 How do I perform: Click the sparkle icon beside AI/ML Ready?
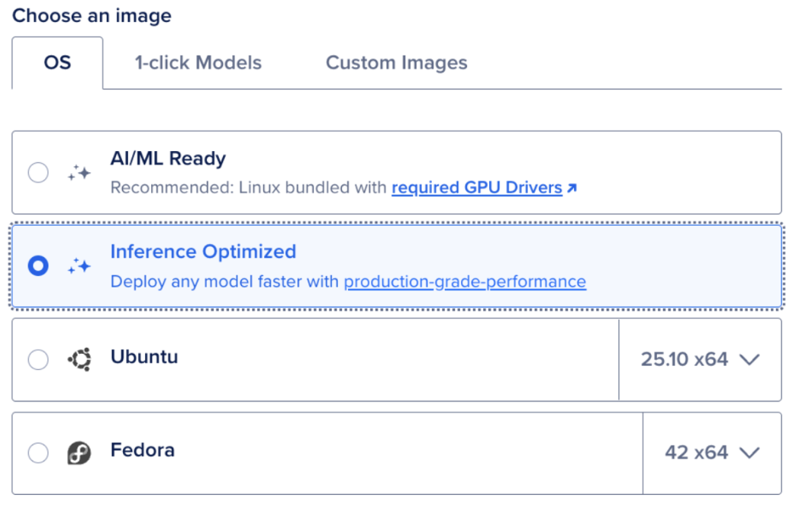pos(78,172)
